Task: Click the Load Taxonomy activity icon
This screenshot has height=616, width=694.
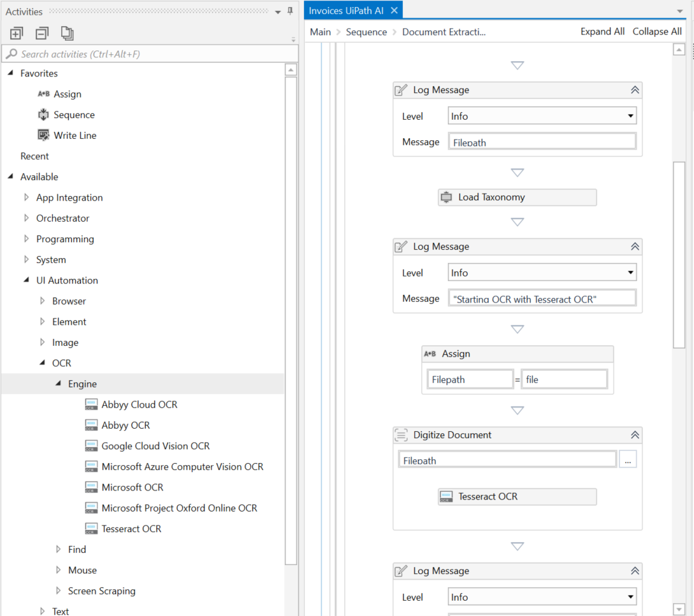Action: 446,197
